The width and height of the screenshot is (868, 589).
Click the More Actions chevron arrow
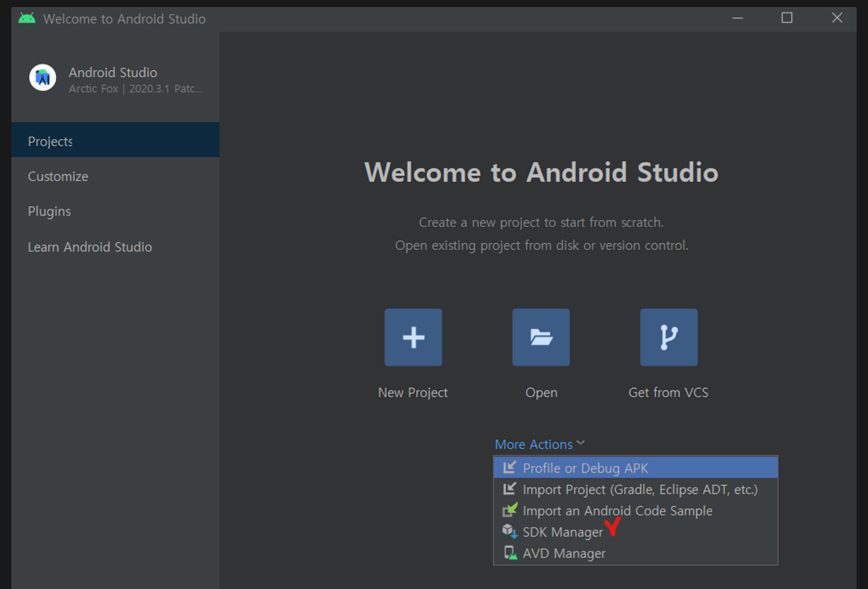coord(581,444)
